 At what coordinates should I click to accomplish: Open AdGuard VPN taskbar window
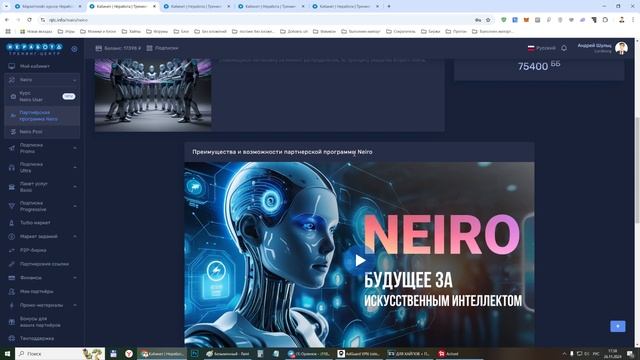pos(359,353)
